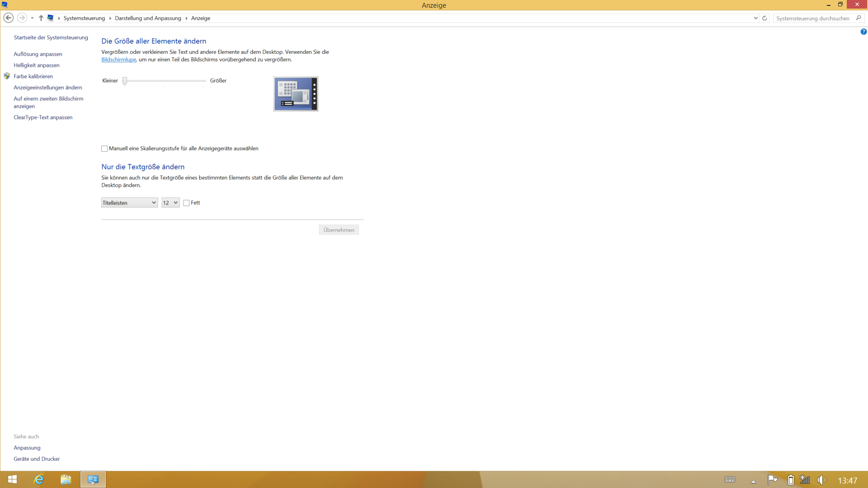Click the search magnifier icon
The image size is (868, 488).
coord(859,18)
